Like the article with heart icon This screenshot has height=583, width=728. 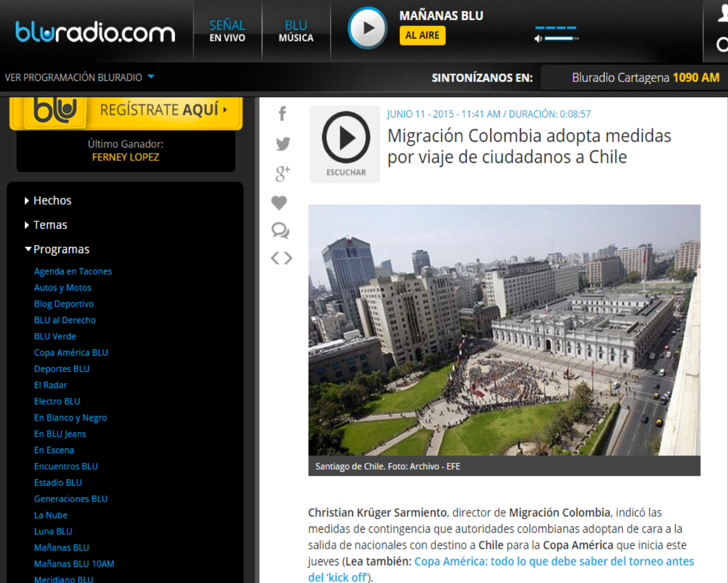point(279,202)
